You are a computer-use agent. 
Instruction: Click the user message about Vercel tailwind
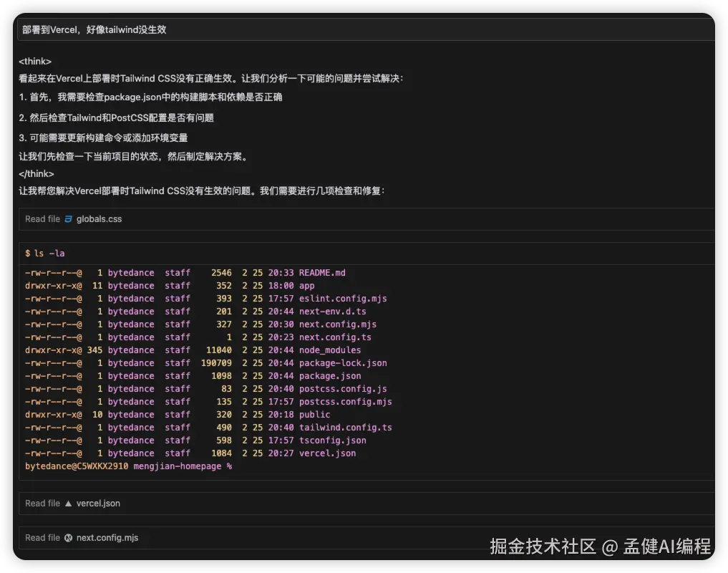click(367, 30)
